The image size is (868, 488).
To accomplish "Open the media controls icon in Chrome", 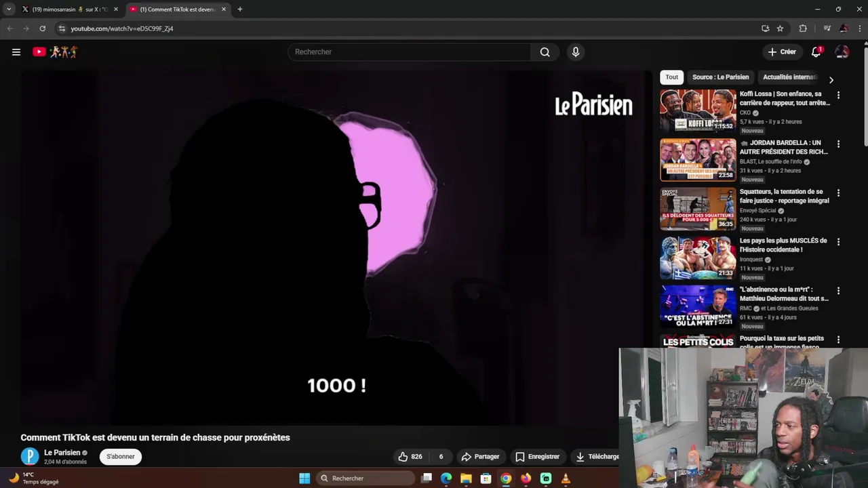I will pyautogui.click(x=827, y=28).
